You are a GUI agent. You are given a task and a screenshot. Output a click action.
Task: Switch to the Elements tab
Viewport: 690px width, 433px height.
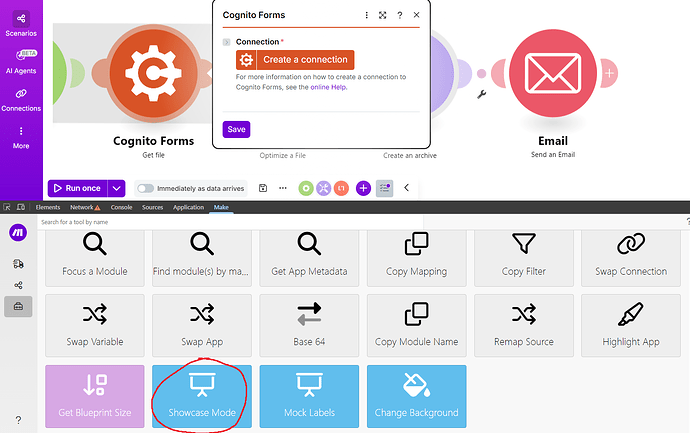[x=48, y=207]
